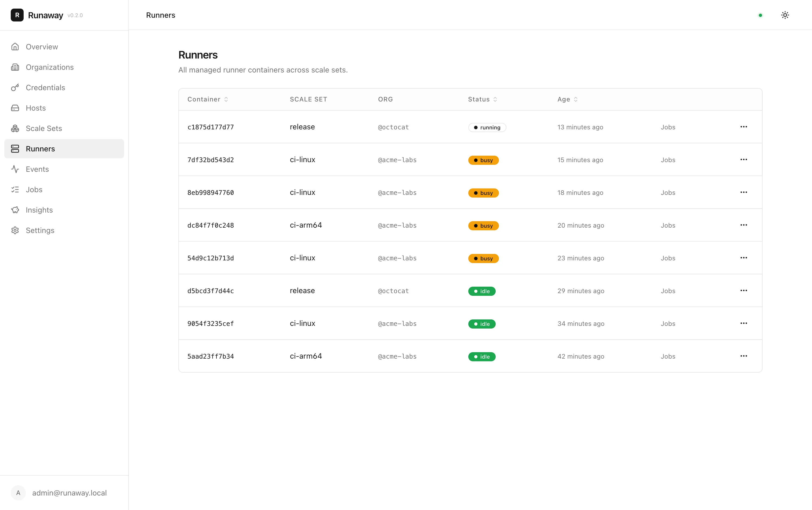Open actions menu for d5bcd3f7d44c

[744, 290]
